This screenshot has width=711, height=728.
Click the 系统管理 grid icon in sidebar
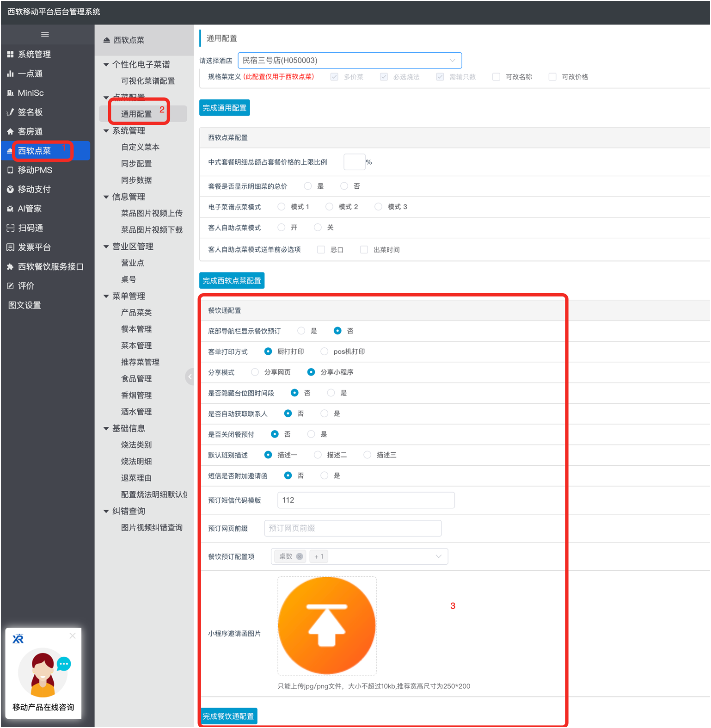point(10,55)
